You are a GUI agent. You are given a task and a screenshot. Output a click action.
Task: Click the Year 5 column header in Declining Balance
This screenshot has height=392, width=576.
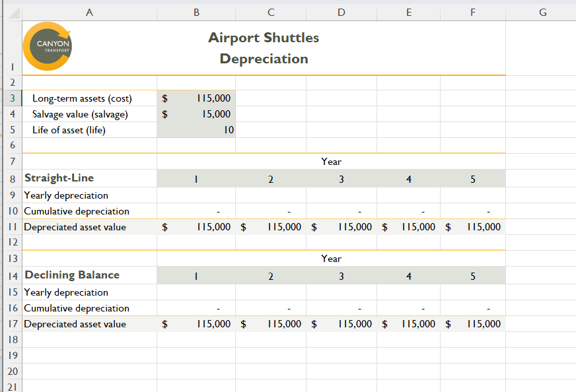pos(472,275)
